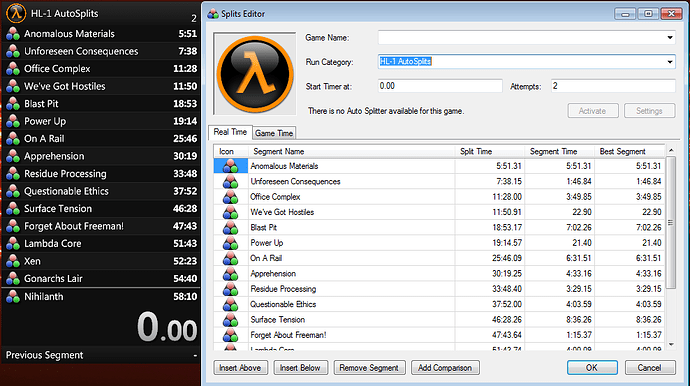
Task: Click the Icon column header
Action: click(231, 151)
